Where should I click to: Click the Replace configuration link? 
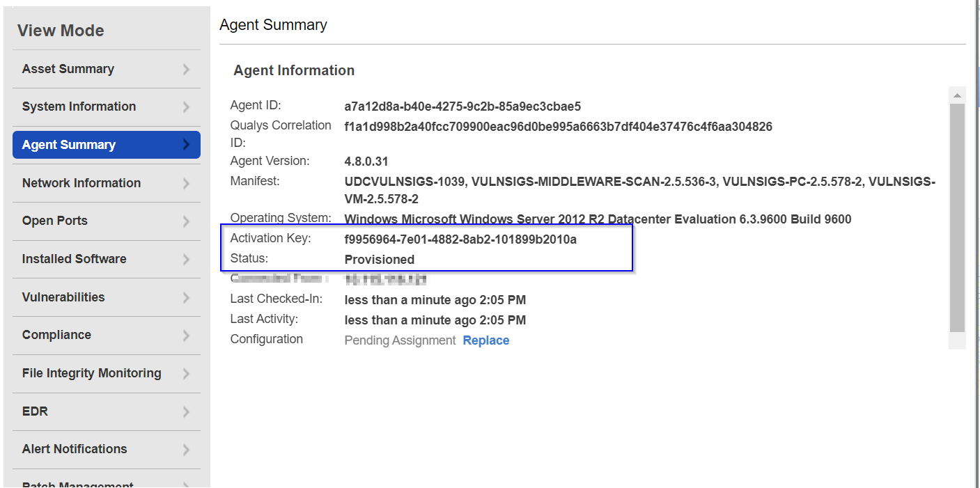click(485, 340)
